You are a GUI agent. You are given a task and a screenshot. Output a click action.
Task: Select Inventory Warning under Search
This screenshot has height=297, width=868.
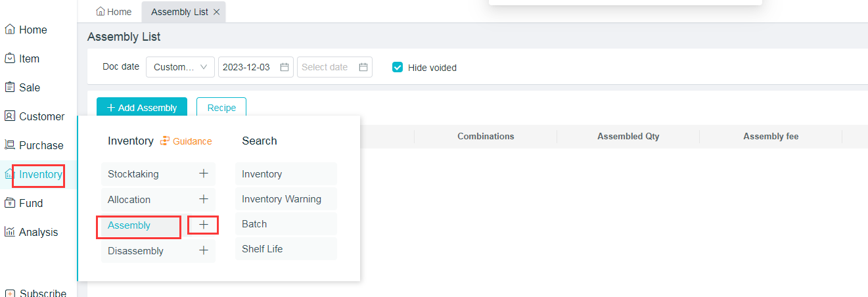[x=281, y=199]
